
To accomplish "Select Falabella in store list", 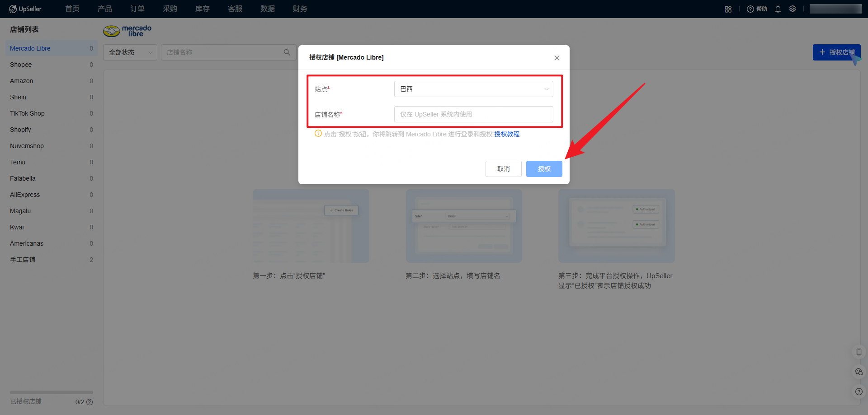I will (52, 178).
